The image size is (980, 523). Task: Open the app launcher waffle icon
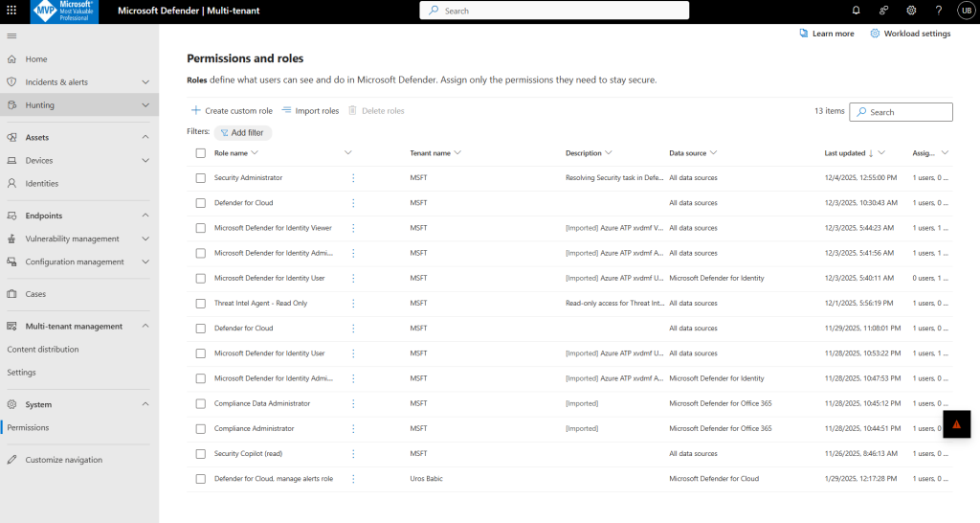coord(11,11)
